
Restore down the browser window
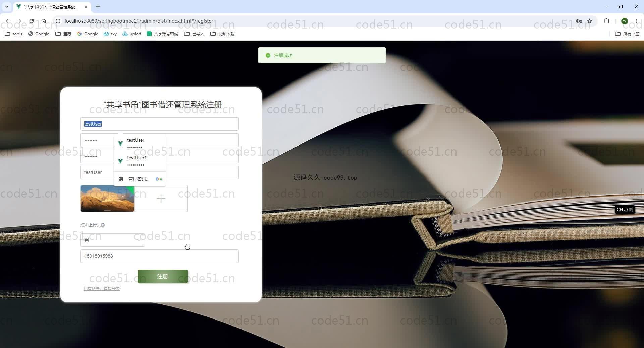pos(621,7)
